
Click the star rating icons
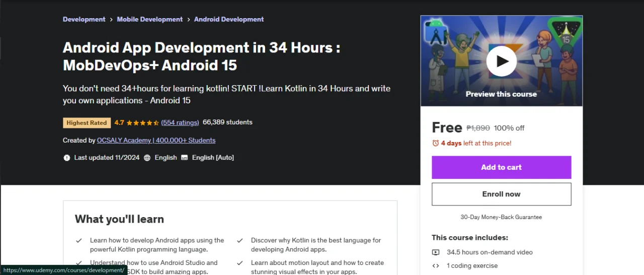click(142, 122)
